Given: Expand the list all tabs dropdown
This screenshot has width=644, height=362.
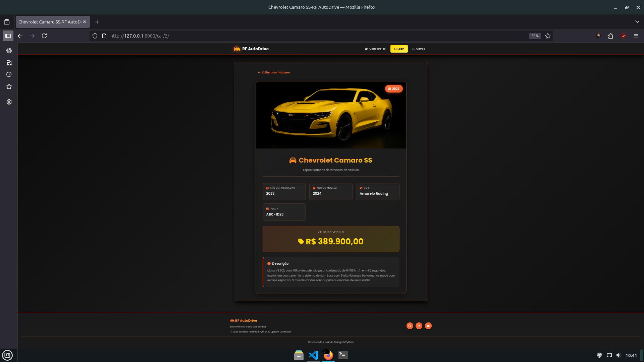Looking at the screenshot, I should point(637,22).
